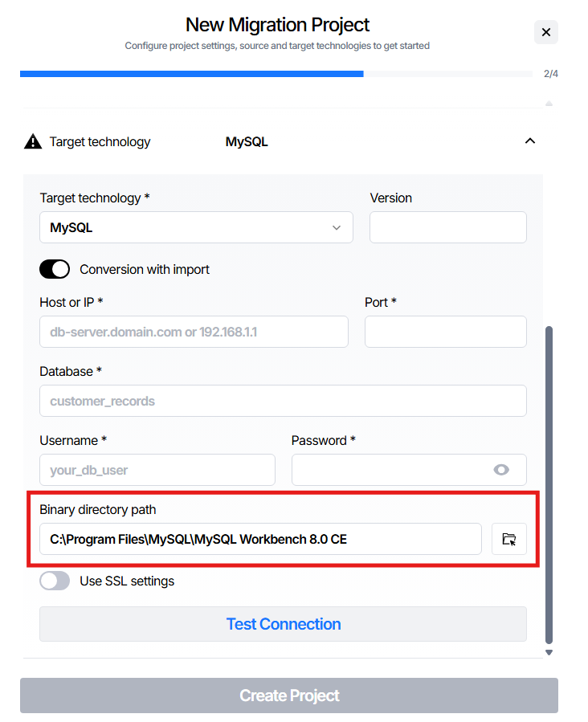The width and height of the screenshot is (588, 722).
Task: Focus the Host or IP input field
Action: click(x=194, y=332)
